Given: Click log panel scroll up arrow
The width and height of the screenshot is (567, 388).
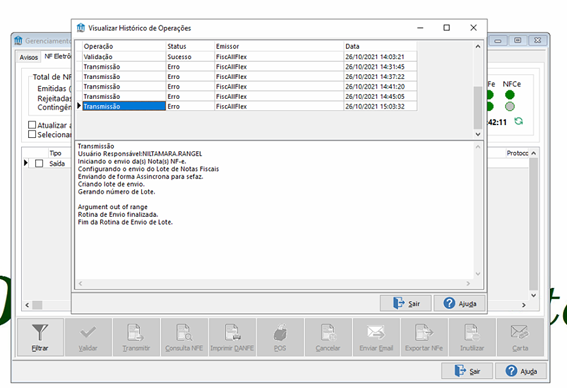Looking at the screenshot, I should (478, 147).
